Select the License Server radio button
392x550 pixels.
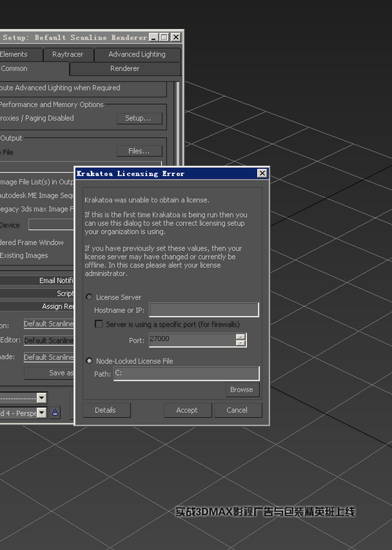pyautogui.click(x=89, y=297)
